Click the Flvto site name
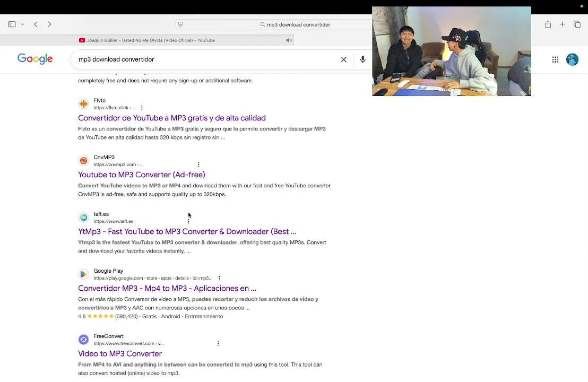The image size is (588, 382). click(x=99, y=100)
